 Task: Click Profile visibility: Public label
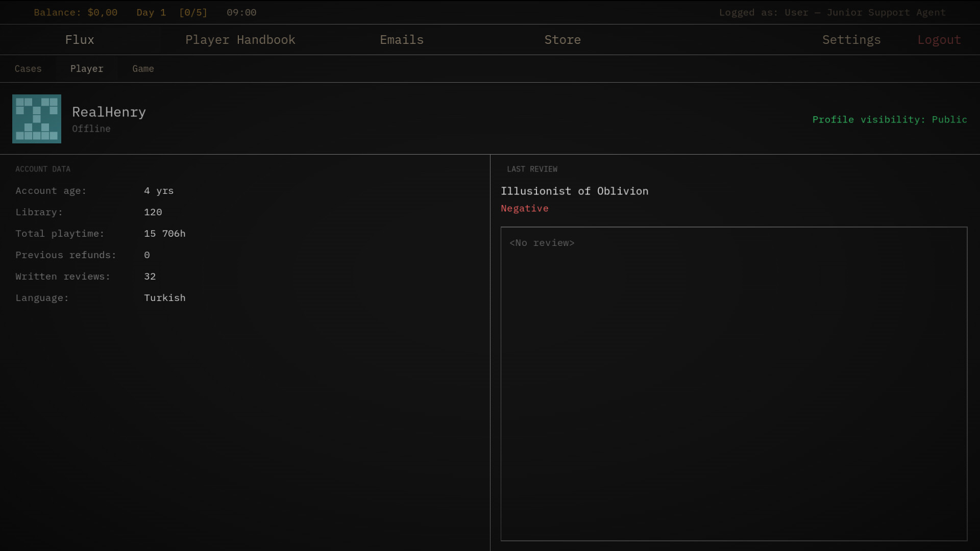(x=890, y=119)
